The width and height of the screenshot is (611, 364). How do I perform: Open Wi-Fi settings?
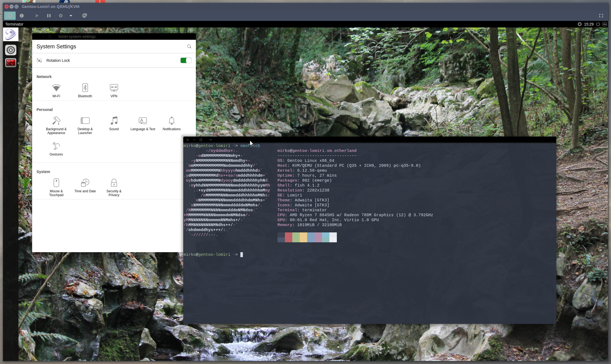[56, 90]
